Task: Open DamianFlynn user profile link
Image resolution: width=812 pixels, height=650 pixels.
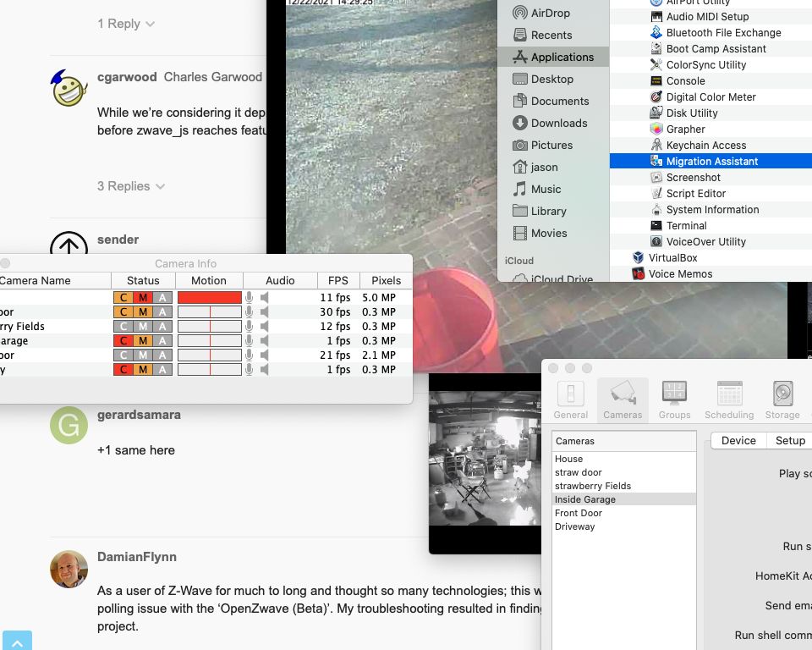Action: tap(137, 557)
